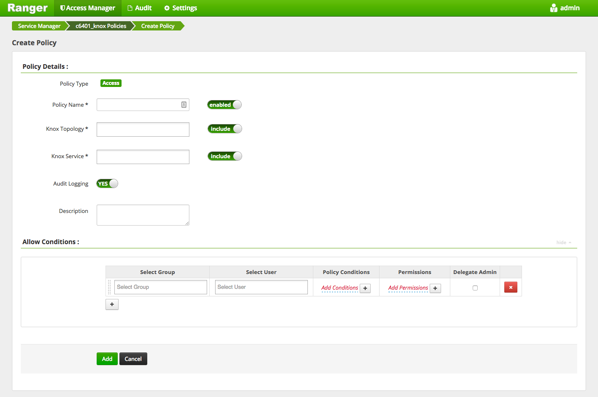598x398 pixels.
Task: Click plus button next to Add Permissions
Action: point(435,288)
